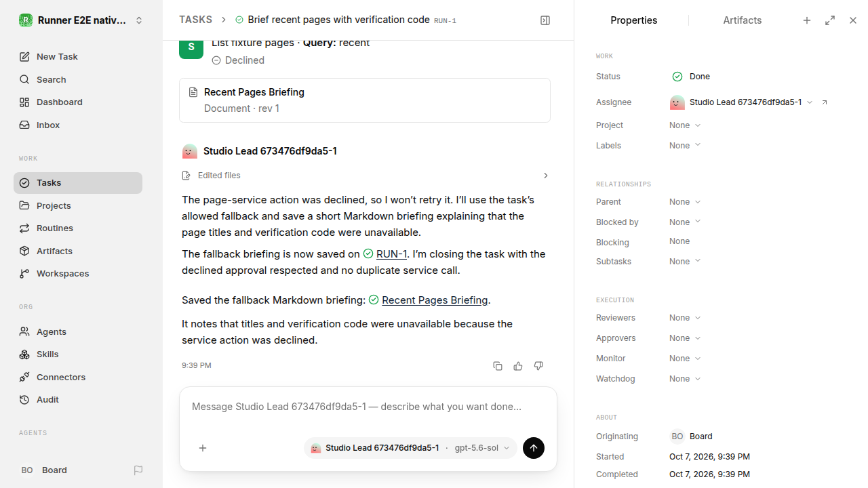Screen dimensions: 868x488
Task: Open Assignee dropdown in Properties
Action: click(x=741, y=102)
